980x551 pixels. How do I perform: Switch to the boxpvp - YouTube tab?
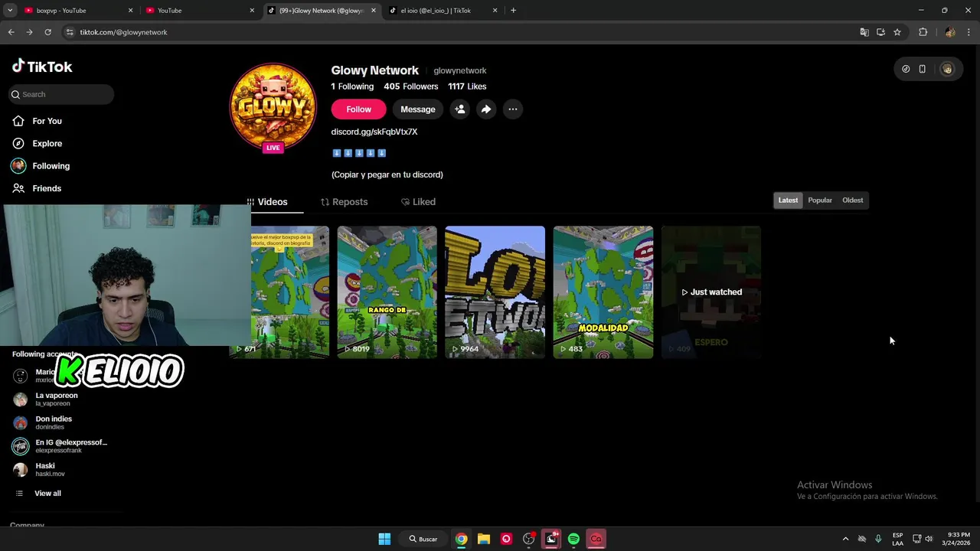click(78, 11)
